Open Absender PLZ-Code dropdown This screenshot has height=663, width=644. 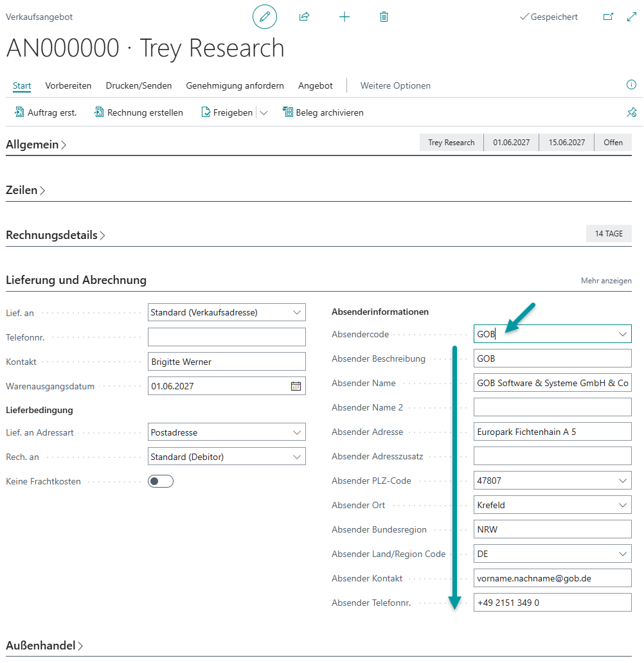point(622,481)
